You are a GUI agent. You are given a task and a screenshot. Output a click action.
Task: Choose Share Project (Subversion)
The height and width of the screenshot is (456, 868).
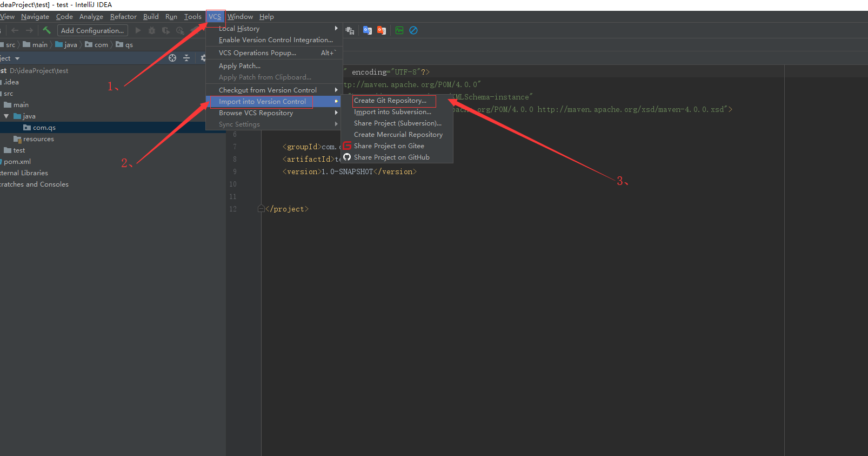pos(397,123)
